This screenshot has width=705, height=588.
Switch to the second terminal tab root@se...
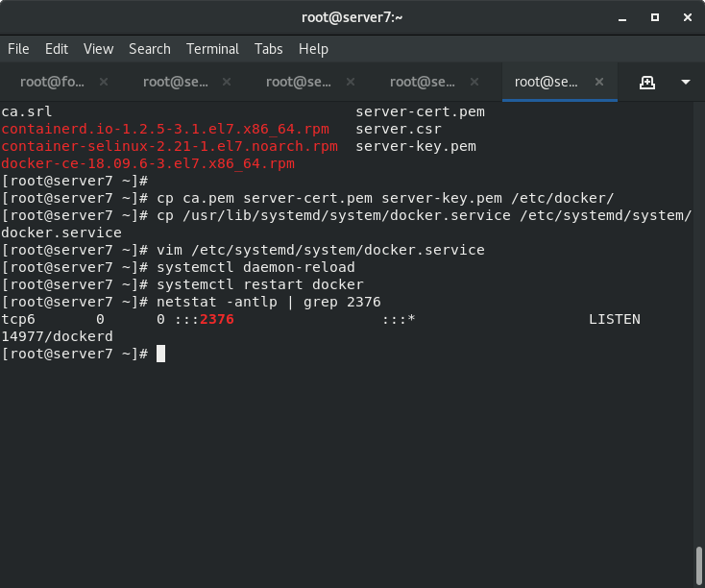coord(176,82)
